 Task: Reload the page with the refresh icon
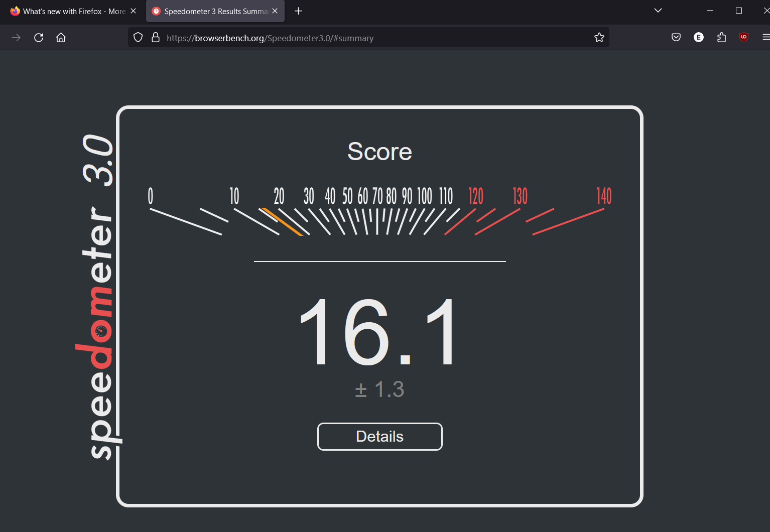point(39,38)
